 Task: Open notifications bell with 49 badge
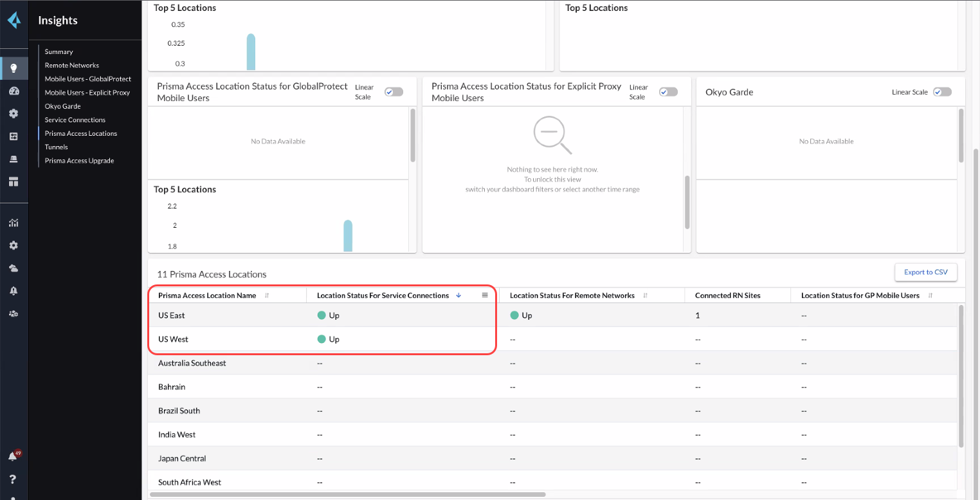(13, 456)
